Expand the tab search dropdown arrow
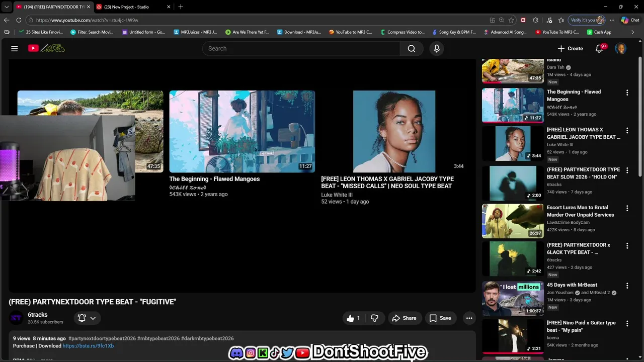644x362 pixels. 7,7
